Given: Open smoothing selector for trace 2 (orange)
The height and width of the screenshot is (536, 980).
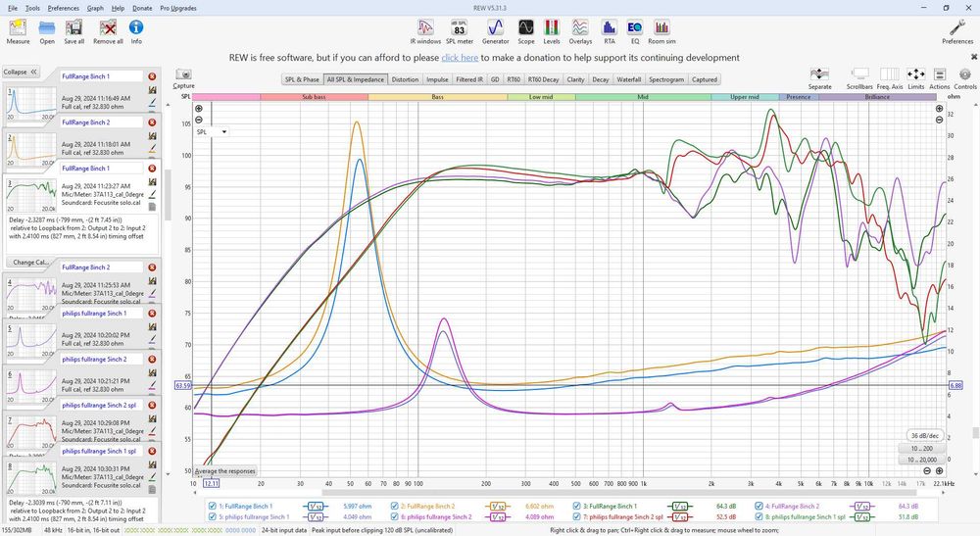Looking at the screenshot, I should pos(498,506).
